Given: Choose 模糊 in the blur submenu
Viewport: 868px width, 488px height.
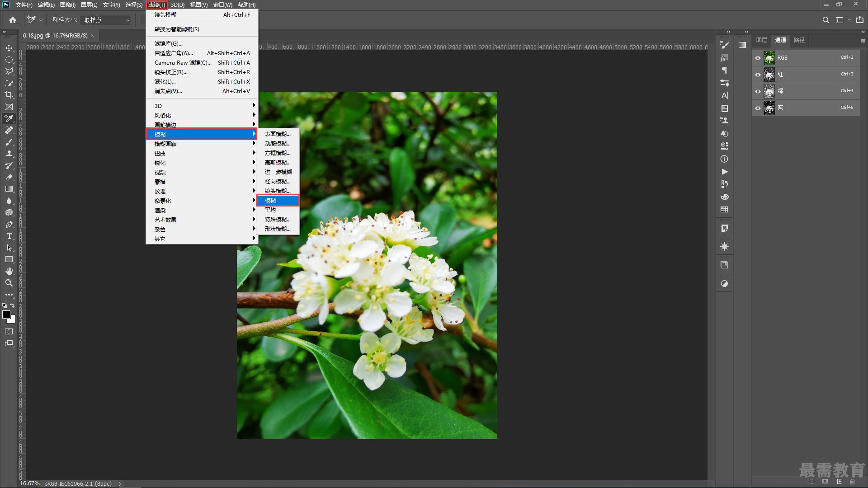Looking at the screenshot, I should (x=278, y=201).
